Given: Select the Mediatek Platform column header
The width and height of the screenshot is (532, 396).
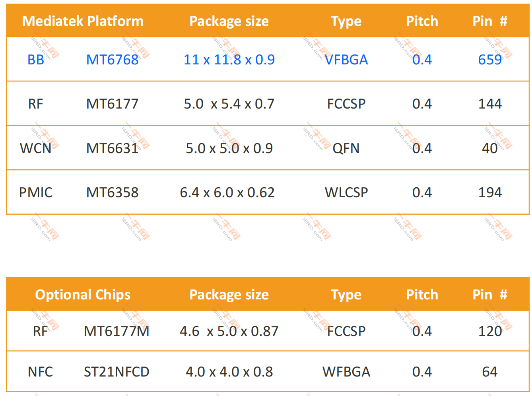Looking at the screenshot, I should (83, 21).
